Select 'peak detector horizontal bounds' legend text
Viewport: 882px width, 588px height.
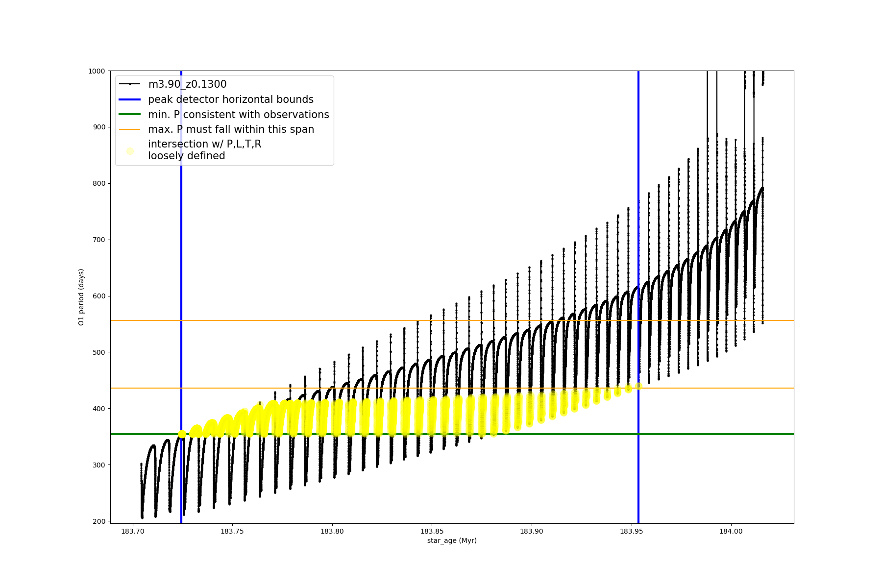click(x=230, y=99)
